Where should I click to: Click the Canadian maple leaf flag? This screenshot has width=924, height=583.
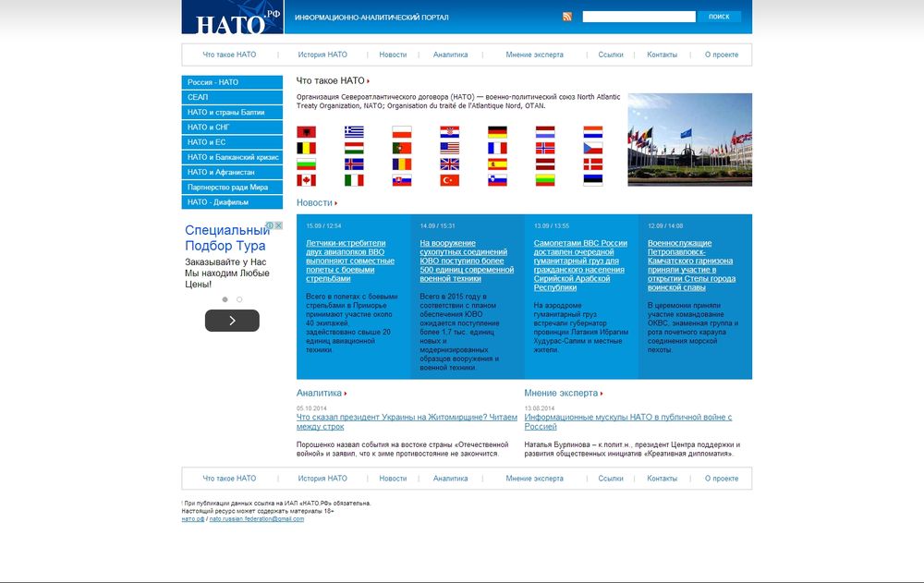[306, 180]
